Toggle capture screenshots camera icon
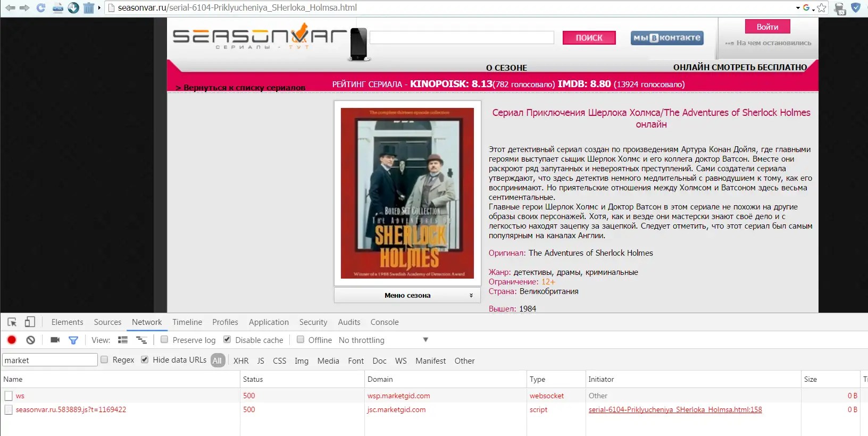 (55, 340)
